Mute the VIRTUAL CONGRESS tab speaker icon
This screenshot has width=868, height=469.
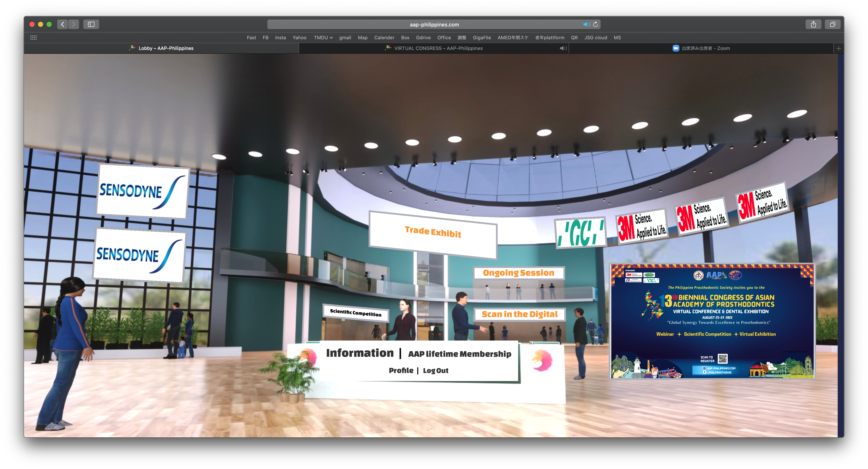[563, 48]
